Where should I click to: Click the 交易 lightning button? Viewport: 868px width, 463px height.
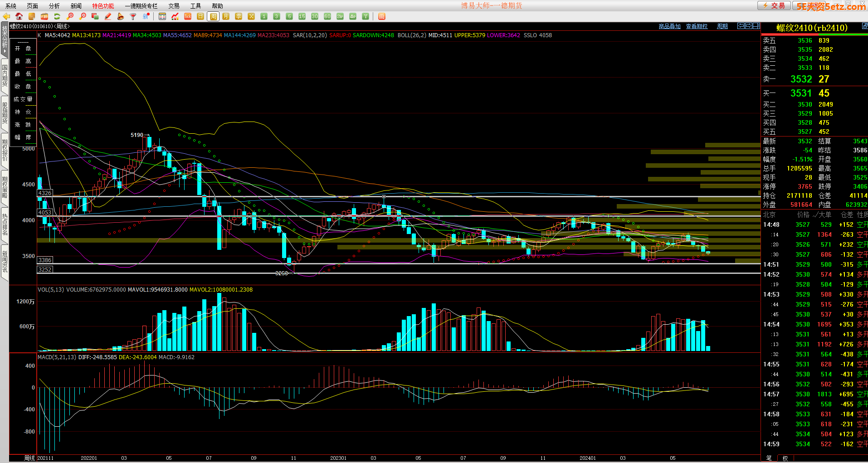pyautogui.click(x=774, y=5)
